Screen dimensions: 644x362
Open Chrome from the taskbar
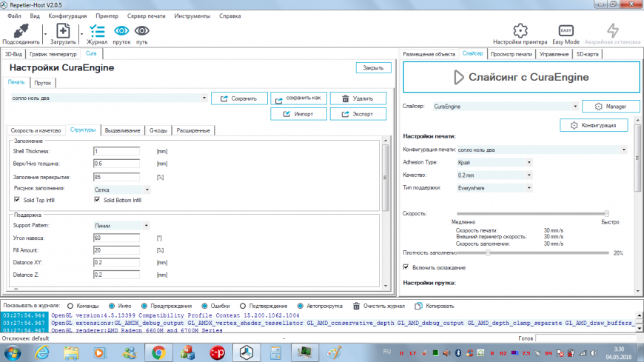(x=158, y=353)
